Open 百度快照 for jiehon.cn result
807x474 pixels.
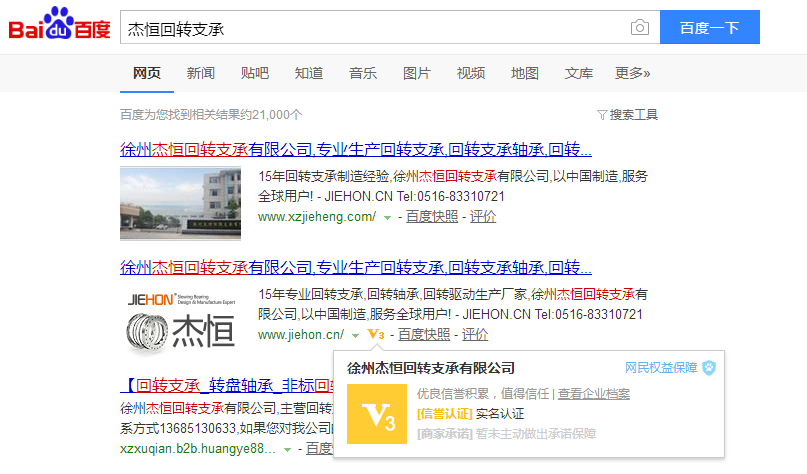point(424,335)
